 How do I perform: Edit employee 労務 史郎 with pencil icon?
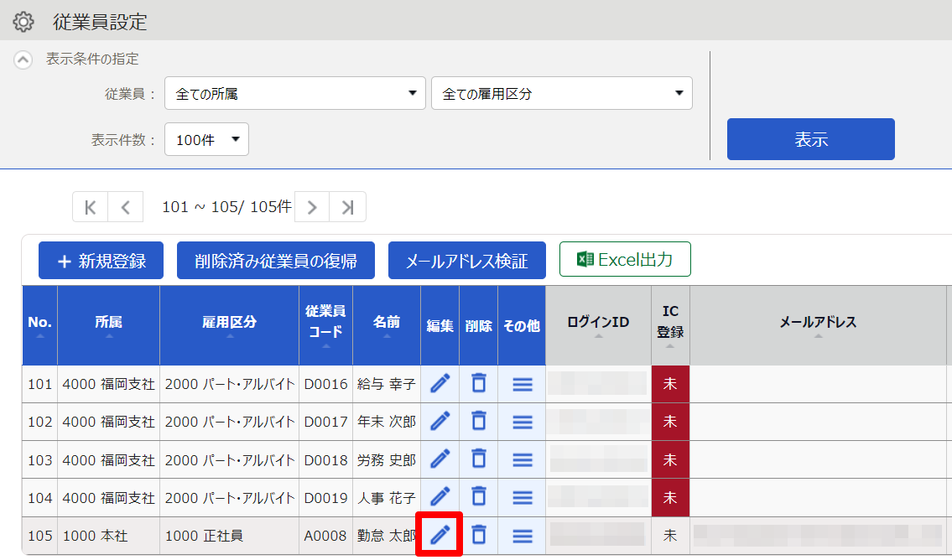[440, 459]
